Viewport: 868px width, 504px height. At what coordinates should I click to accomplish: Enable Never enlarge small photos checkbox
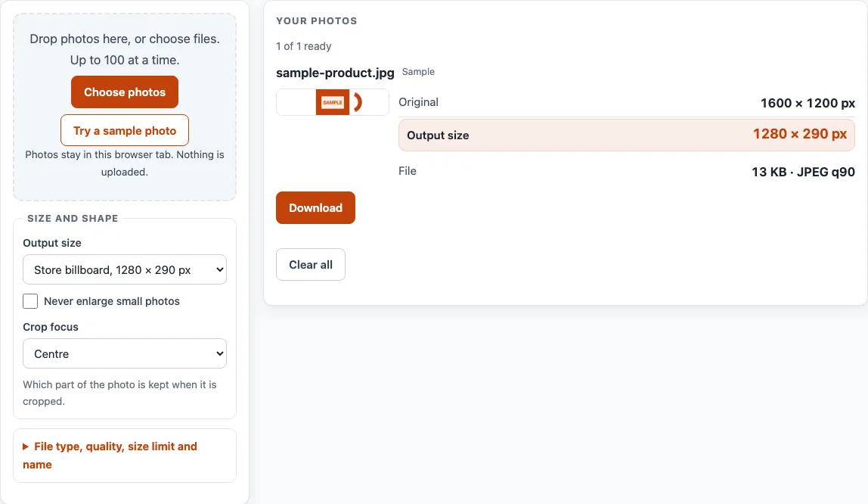(x=30, y=301)
